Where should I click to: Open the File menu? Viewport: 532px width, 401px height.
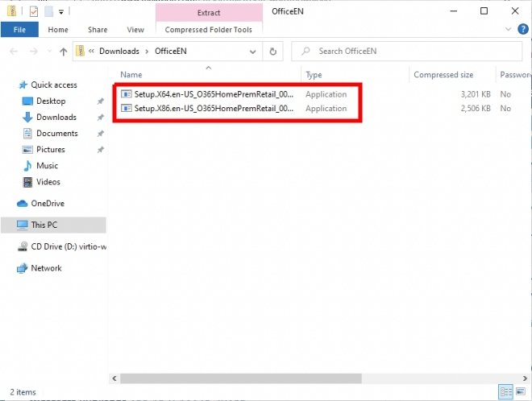pos(19,30)
